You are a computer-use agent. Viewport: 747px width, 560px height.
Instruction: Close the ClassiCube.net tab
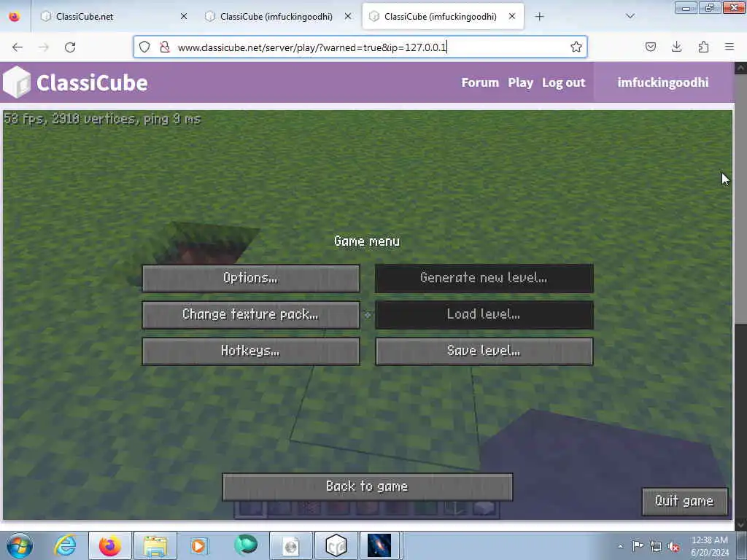pyautogui.click(x=183, y=17)
